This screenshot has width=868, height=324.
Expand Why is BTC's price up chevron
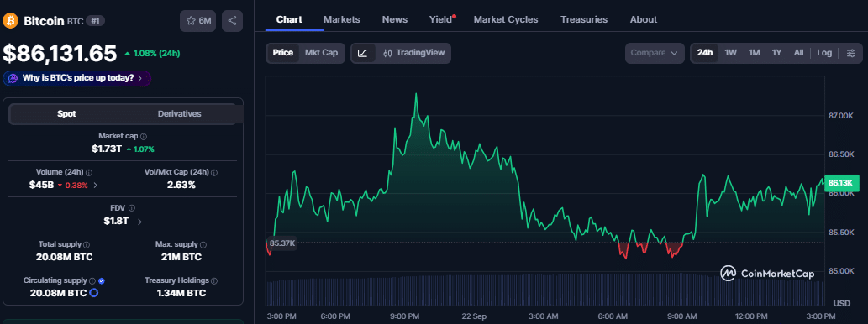point(140,79)
